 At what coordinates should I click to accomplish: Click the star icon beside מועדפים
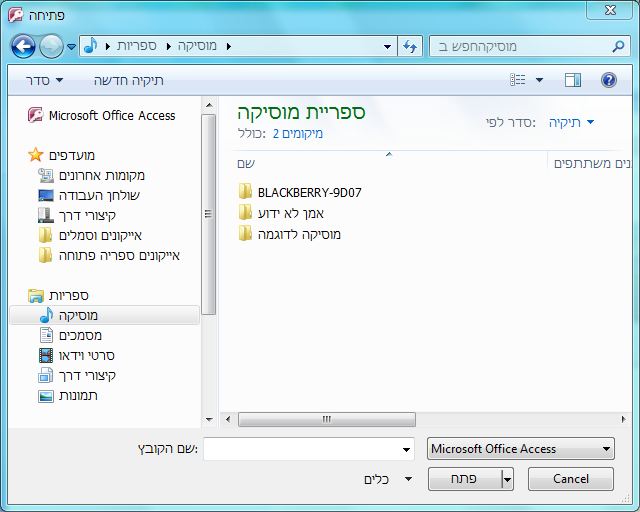(x=36, y=155)
